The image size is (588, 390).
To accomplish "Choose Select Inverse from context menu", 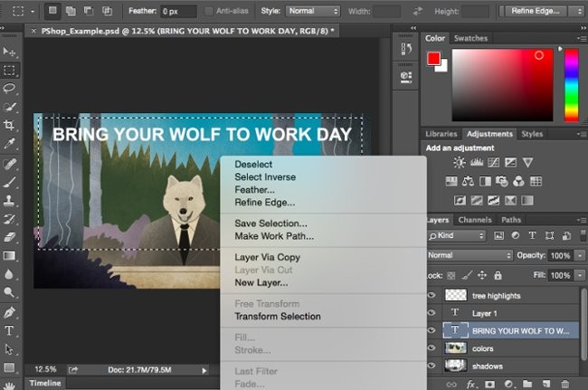I will click(x=265, y=177).
